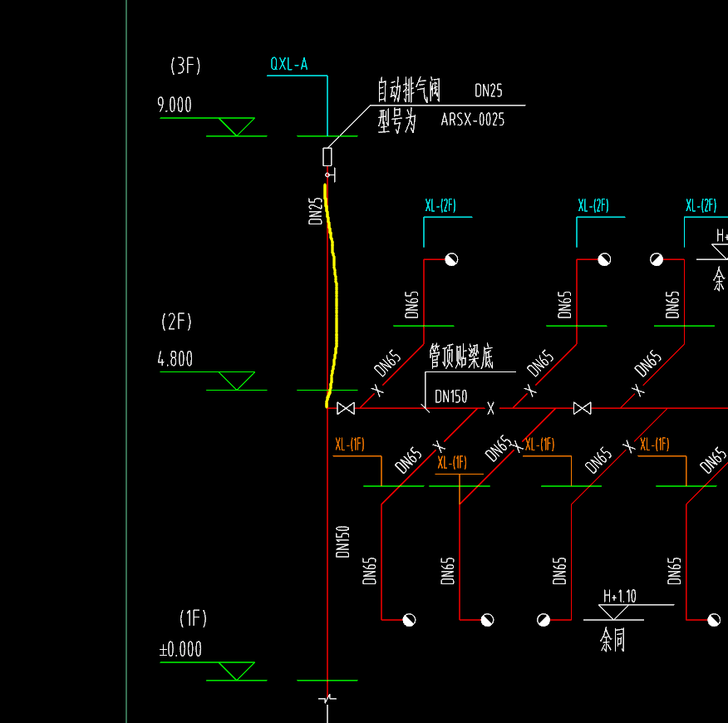Click the H+1.10 height note
This screenshot has width=728, height=723.
(x=619, y=596)
